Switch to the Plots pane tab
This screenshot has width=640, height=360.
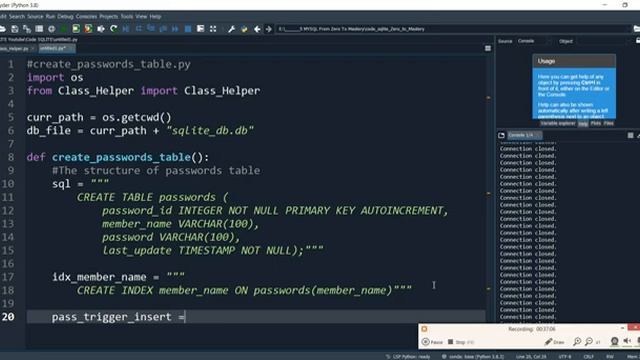[596, 123]
